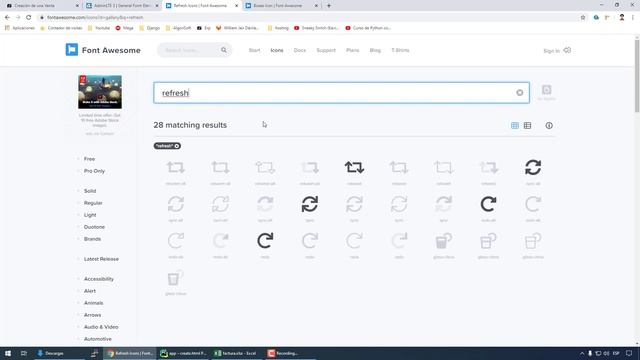Open the Blog nav item
Screen dimensions: 640x360
click(375, 50)
